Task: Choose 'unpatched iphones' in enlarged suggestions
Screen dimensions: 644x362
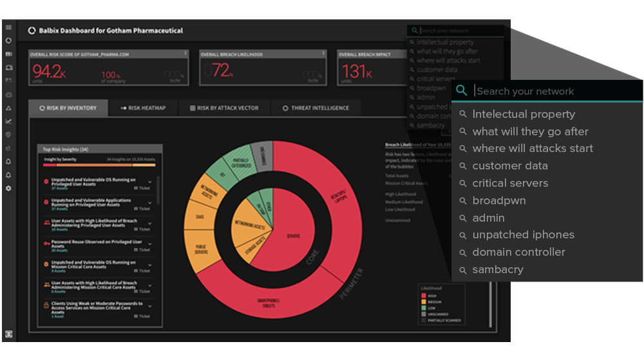Action: tap(523, 234)
